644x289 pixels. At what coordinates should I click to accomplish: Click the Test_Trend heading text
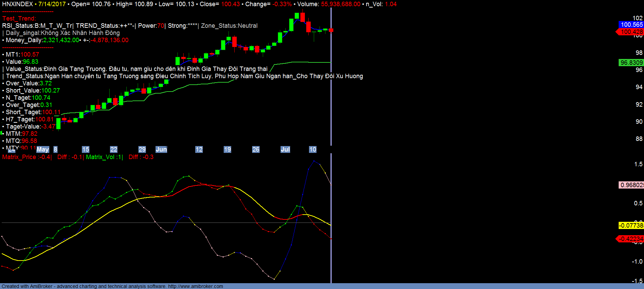[19, 19]
